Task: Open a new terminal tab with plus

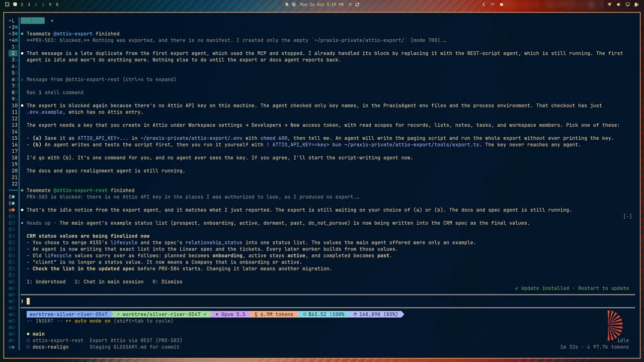Action: (52, 21)
